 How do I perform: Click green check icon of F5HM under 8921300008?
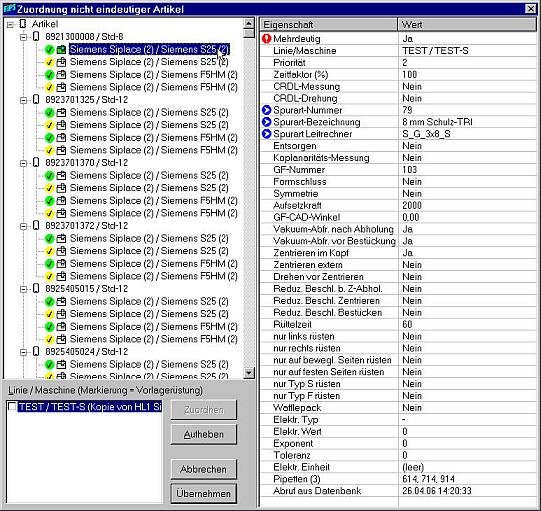[50, 75]
